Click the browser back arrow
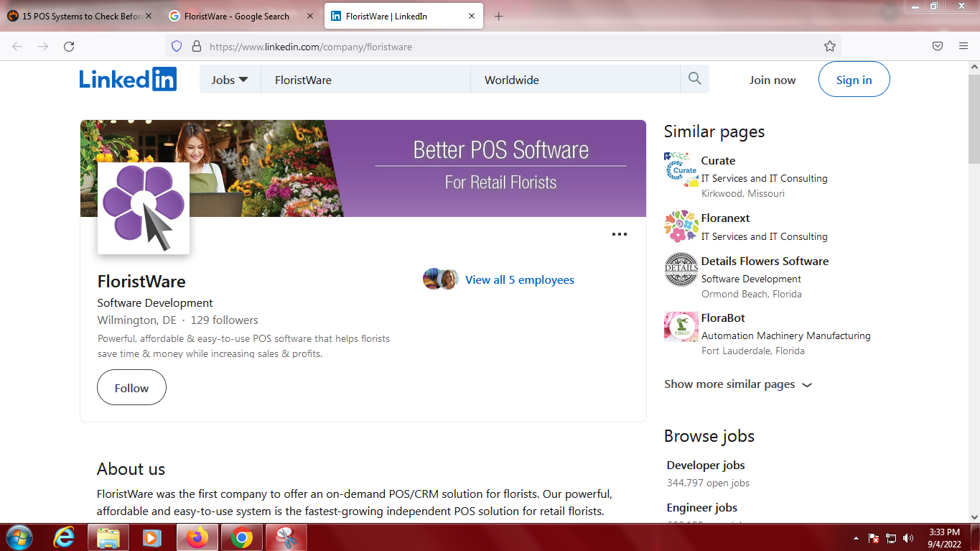The height and width of the screenshot is (551, 980). tap(17, 46)
